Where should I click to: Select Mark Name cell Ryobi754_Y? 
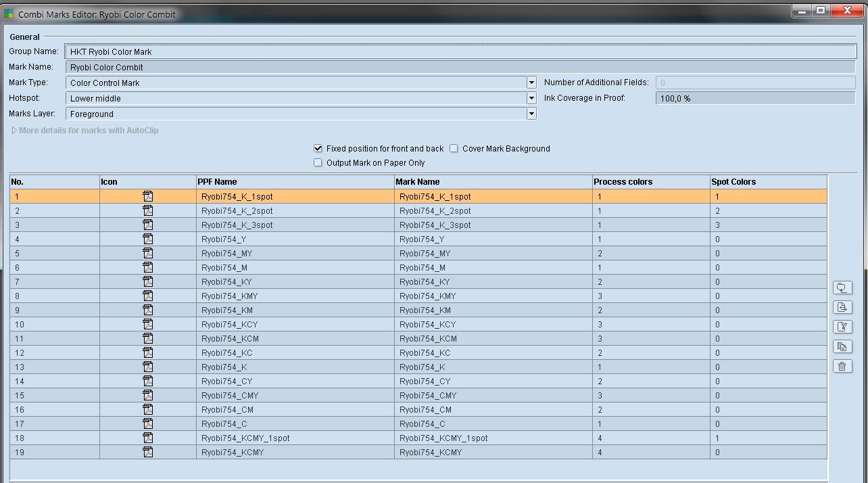(x=493, y=239)
